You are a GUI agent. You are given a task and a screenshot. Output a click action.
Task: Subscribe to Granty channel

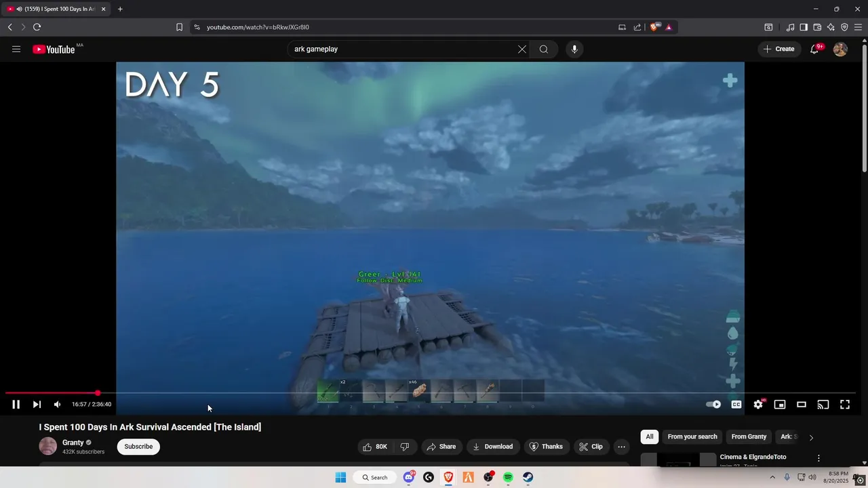point(138,447)
